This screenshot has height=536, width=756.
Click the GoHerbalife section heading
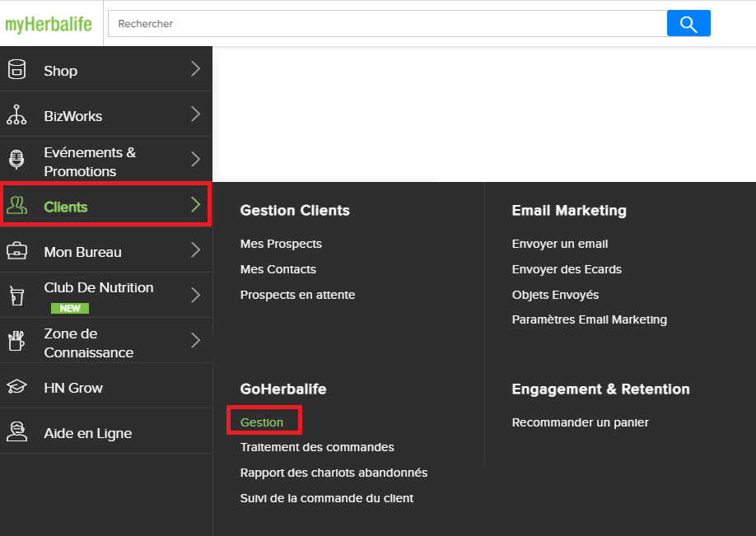pyautogui.click(x=283, y=389)
